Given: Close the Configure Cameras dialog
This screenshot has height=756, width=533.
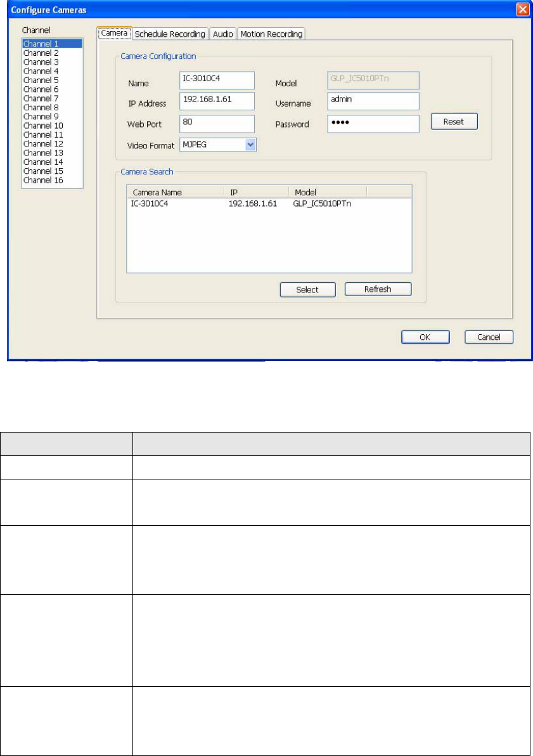Looking at the screenshot, I should (x=522, y=10).
